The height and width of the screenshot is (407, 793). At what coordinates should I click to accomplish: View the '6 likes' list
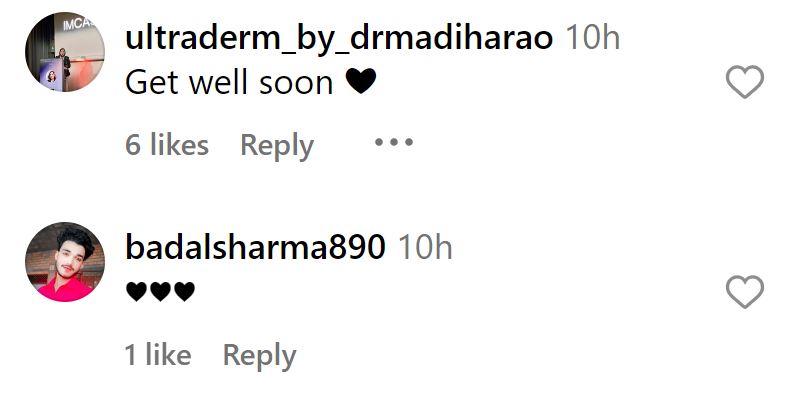(167, 145)
